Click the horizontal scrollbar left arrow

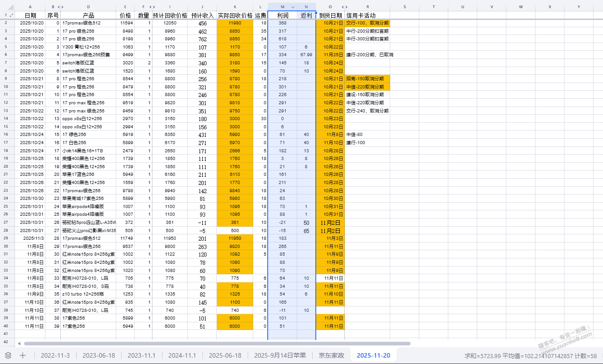20,344
